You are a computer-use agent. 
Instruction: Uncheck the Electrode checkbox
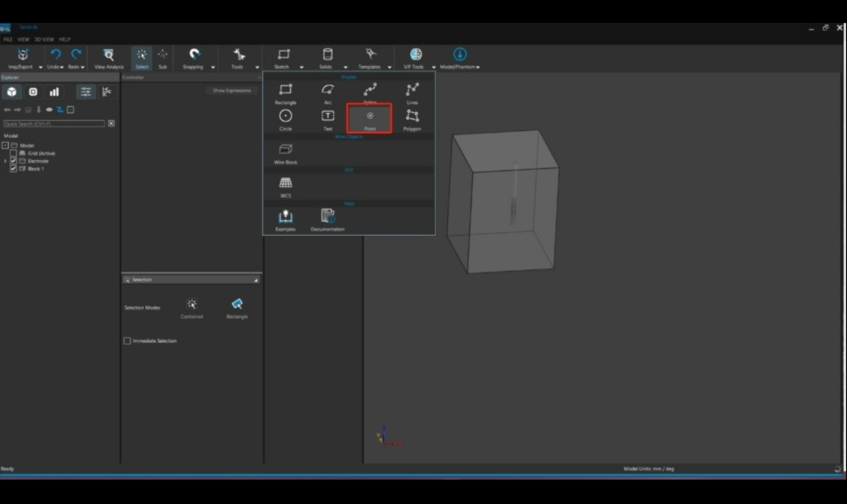pos(13,161)
